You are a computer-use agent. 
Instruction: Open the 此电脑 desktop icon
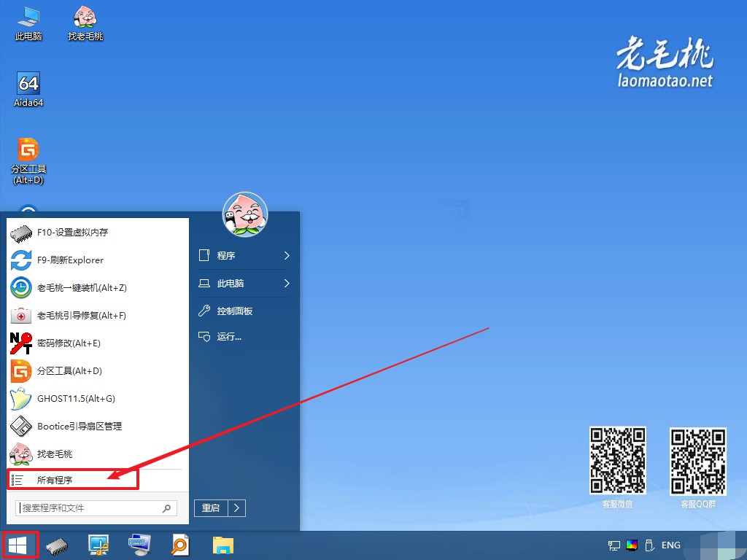[28, 23]
